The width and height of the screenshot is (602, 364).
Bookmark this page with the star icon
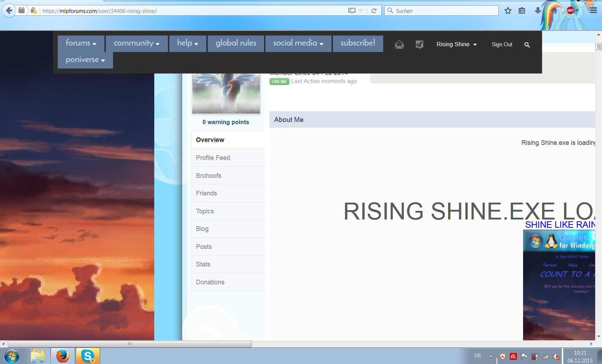click(x=508, y=11)
